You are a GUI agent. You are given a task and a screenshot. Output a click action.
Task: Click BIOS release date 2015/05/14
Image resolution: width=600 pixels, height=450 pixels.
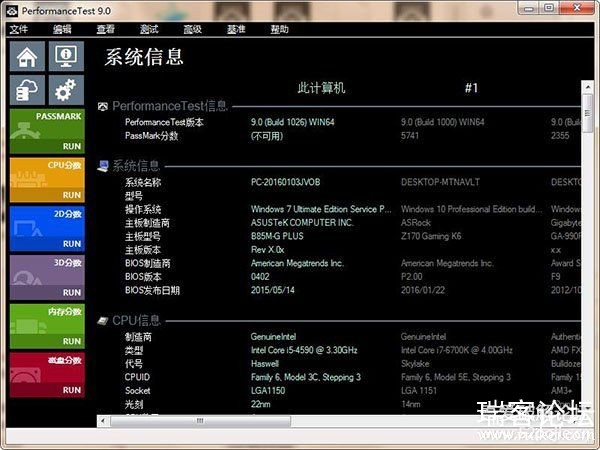coord(273,290)
